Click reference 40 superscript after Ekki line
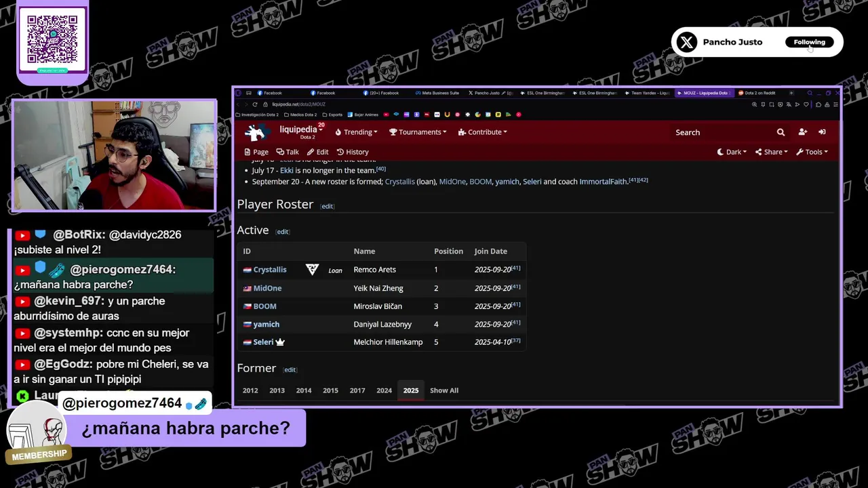This screenshot has width=868, height=488. click(381, 169)
